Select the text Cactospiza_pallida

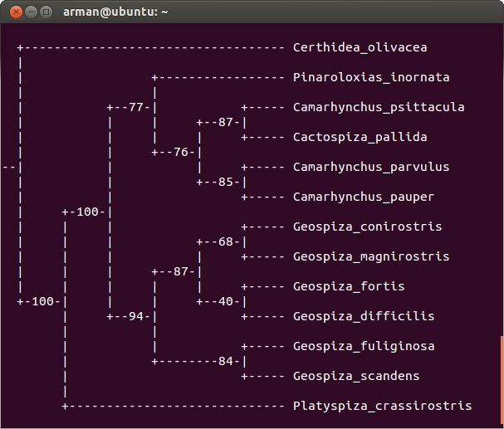click(360, 137)
